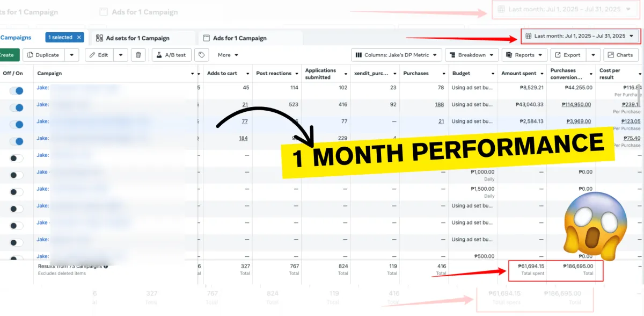Screen dimensions: 644x316
Task: Select the 45 adds to cart cell
Action: pos(246,88)
